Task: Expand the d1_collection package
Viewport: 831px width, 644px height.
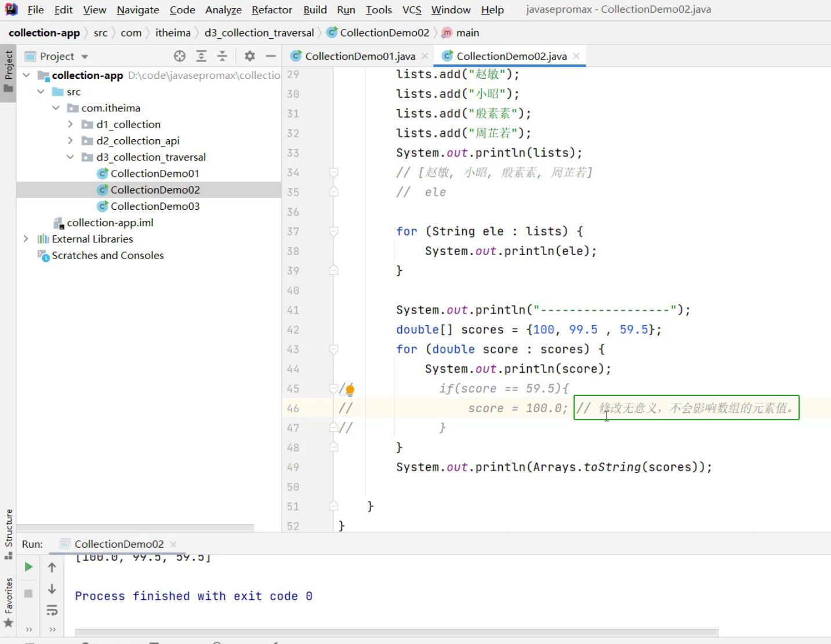Action: tap(70, 124)
